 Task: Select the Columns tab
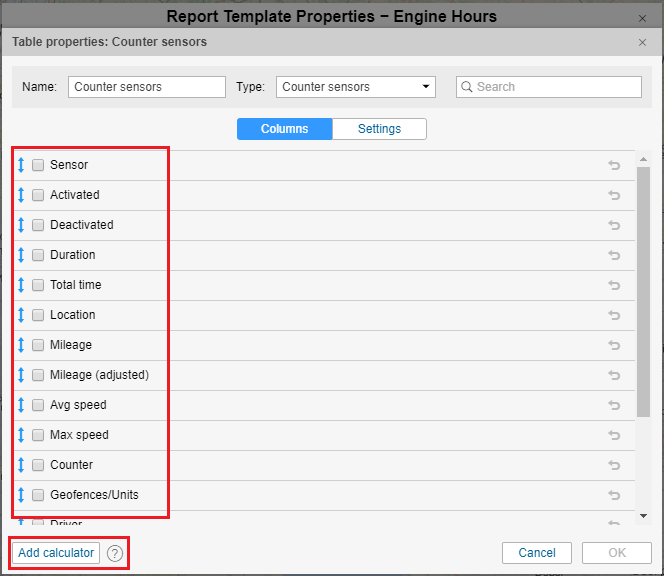(284, 129)
